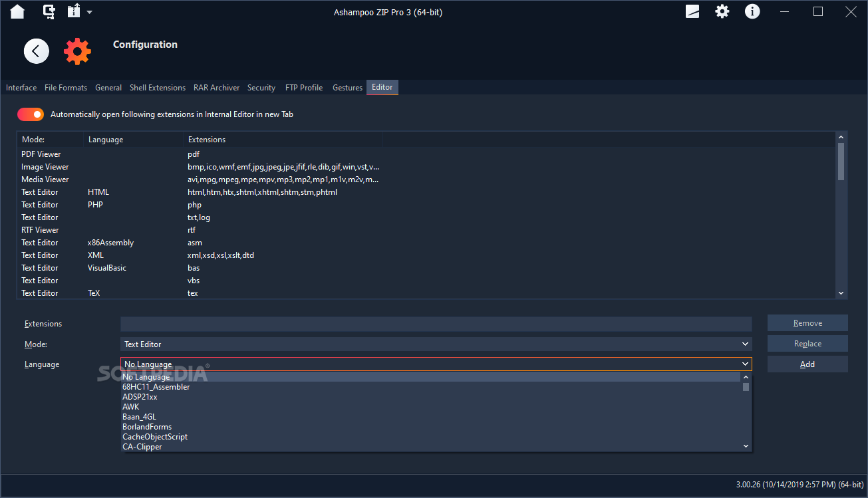Click the Replace button
Viewport: 868px width, 498px height.
coord(807,344)
